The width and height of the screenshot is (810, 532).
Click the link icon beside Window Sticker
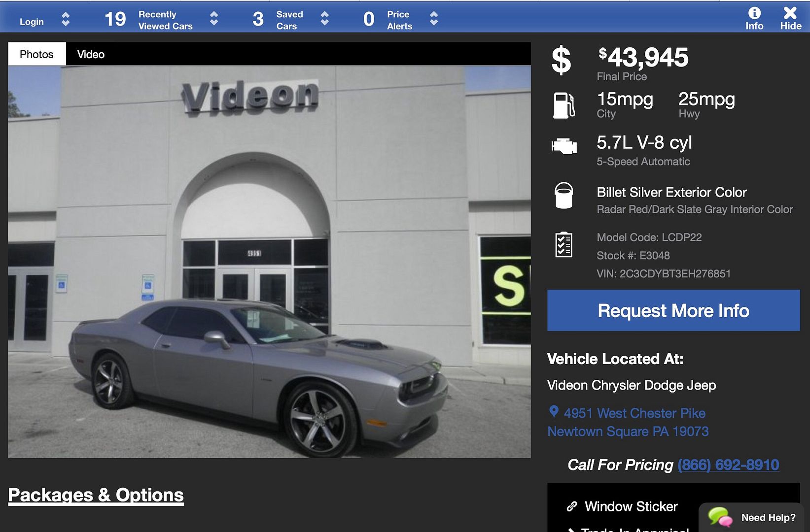[572, 506]
